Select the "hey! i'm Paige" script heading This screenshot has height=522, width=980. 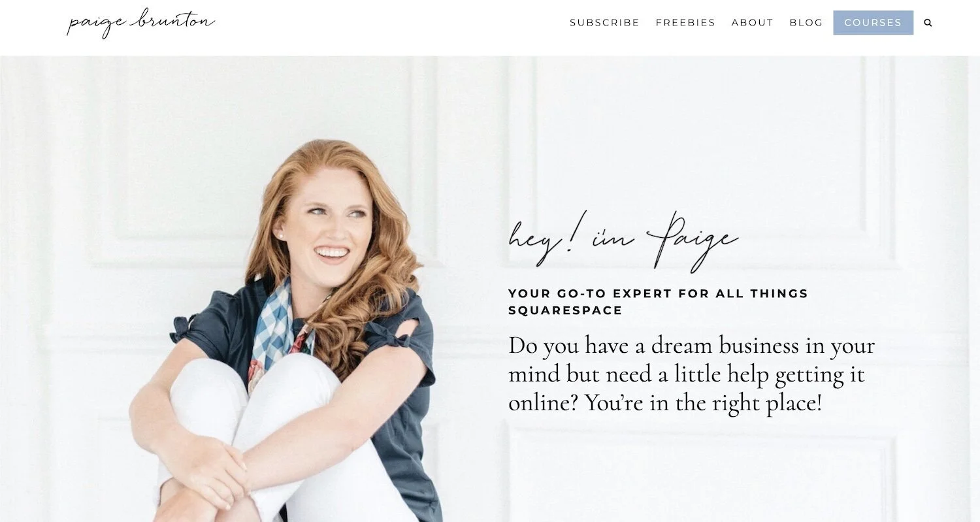[x=623, y=241]
